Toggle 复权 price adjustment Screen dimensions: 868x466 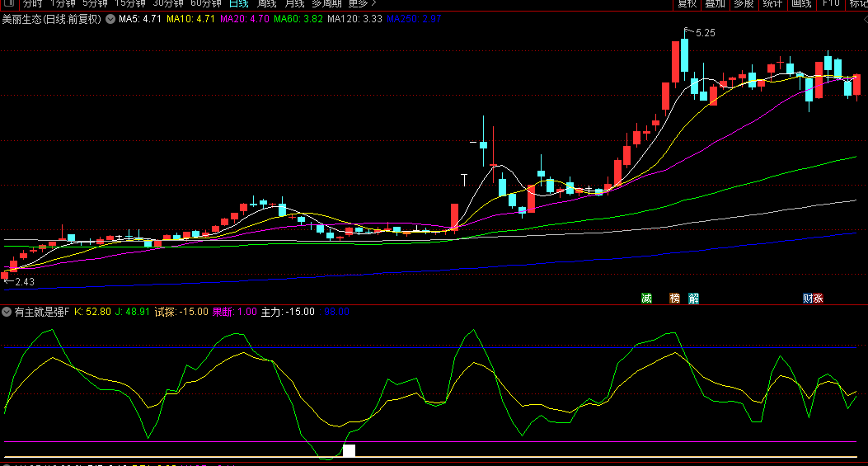pos(687,4)
